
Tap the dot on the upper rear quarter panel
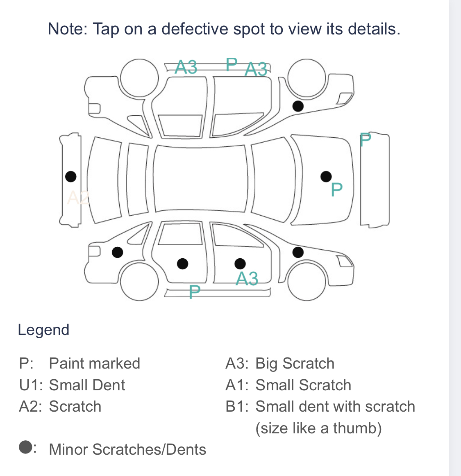(298, 106)
